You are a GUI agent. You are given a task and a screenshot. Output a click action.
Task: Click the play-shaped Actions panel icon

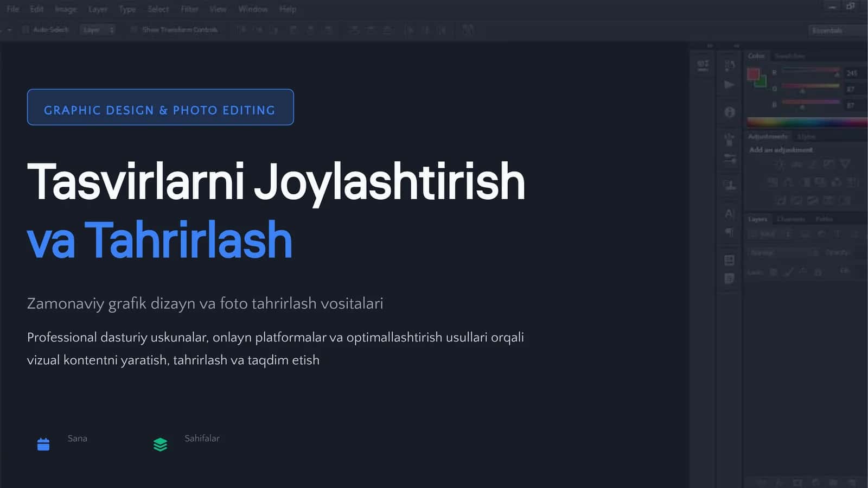pos(729,85)
